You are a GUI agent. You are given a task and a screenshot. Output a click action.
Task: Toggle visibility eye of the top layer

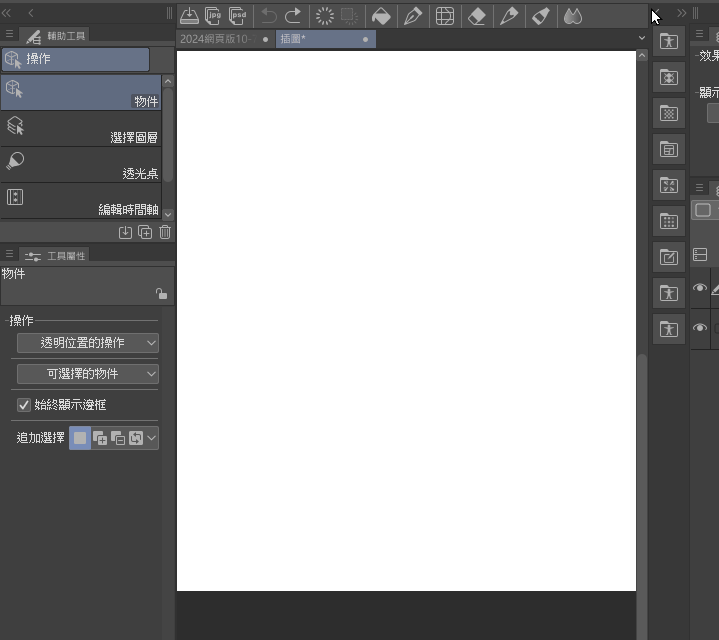[x=700, y=289]
